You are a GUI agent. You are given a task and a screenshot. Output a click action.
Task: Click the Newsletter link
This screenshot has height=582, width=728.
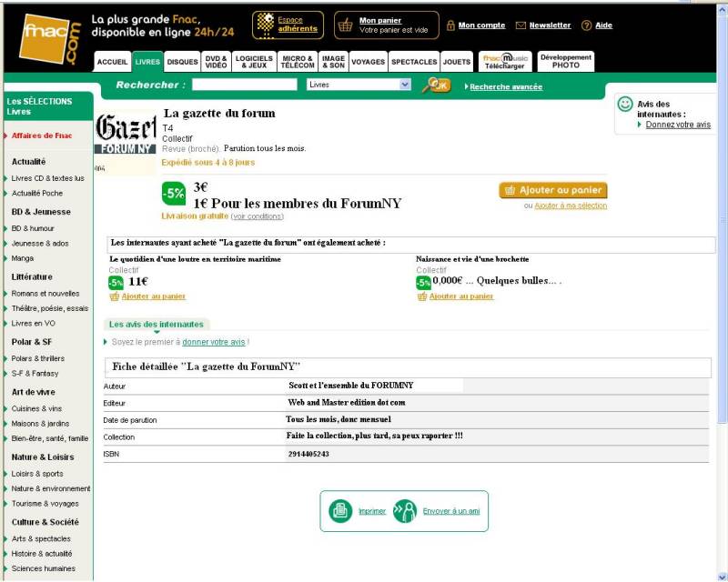point(551,25)
